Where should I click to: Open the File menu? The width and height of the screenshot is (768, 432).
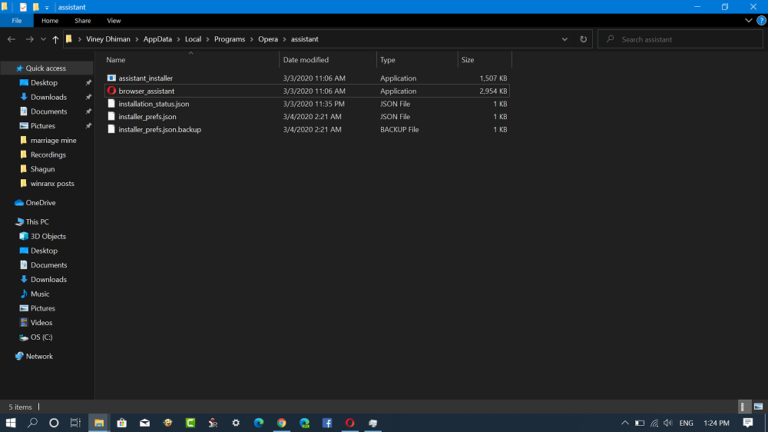(17, 20)
